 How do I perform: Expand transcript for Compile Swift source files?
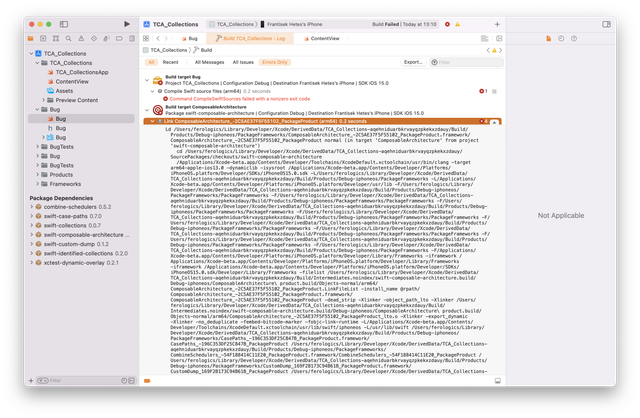pos(494,91)
